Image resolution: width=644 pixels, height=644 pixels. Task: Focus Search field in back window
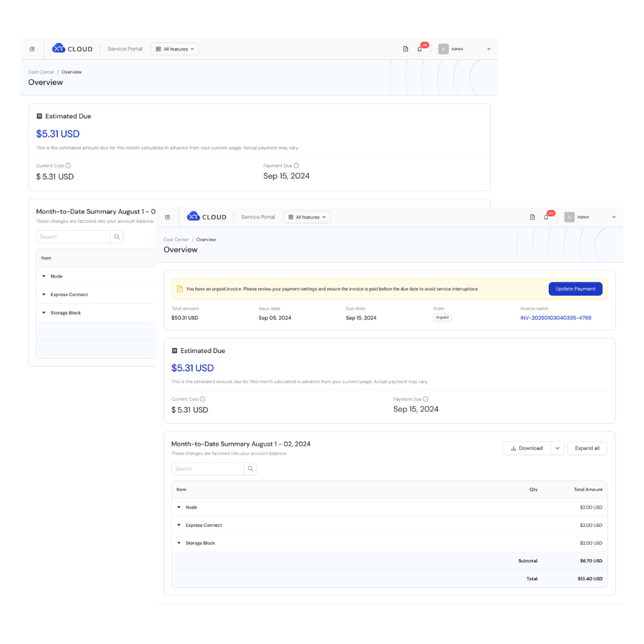[73, 237]
